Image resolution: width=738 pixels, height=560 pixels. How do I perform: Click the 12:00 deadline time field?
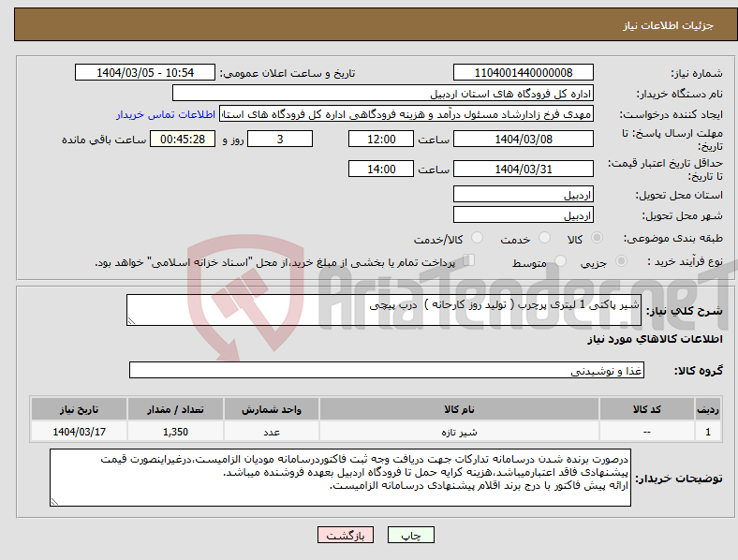(381, 139)
